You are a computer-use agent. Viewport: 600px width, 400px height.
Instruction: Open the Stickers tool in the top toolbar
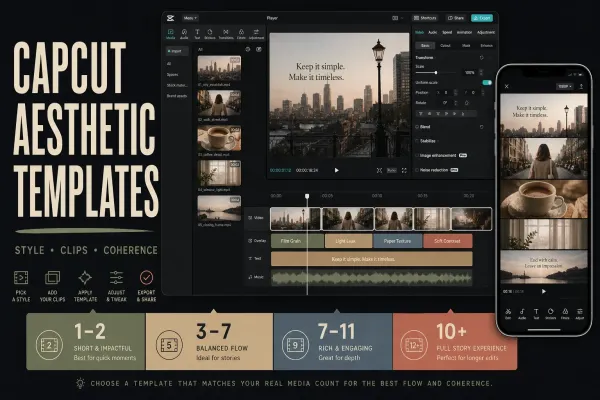[x=210, y=32]
